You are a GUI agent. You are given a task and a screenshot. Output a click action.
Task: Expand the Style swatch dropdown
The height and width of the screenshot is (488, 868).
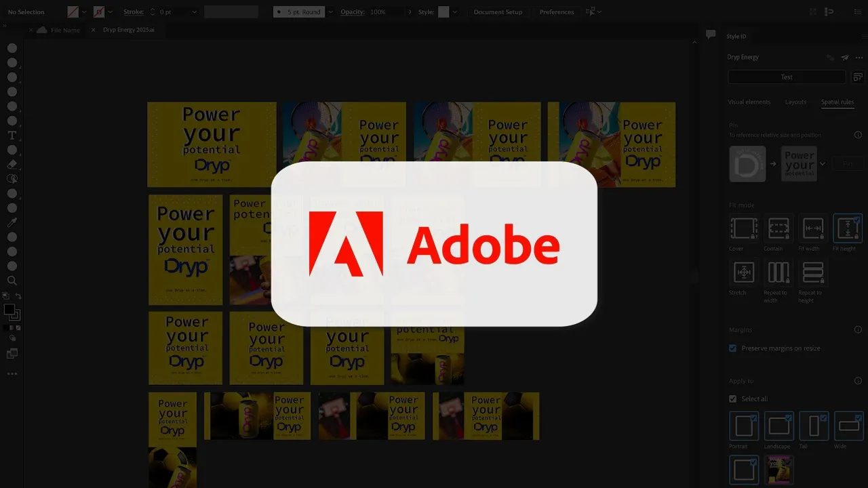454,12
